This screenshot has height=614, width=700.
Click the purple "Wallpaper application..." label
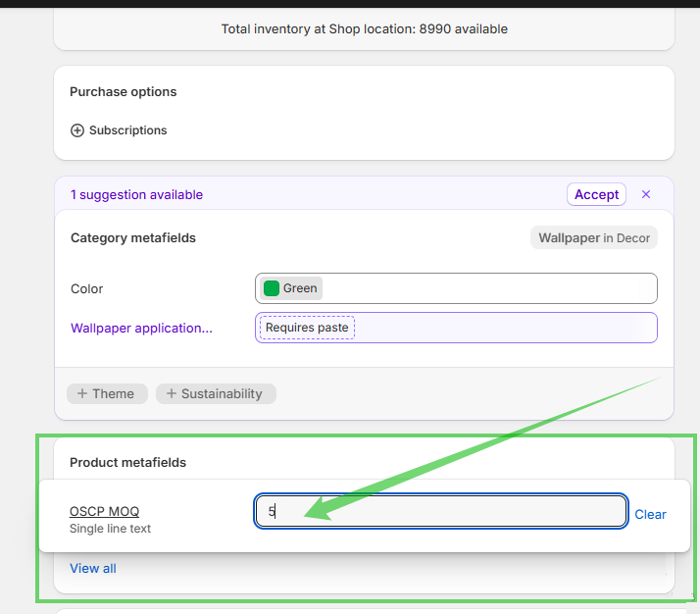tap(141, 328)
